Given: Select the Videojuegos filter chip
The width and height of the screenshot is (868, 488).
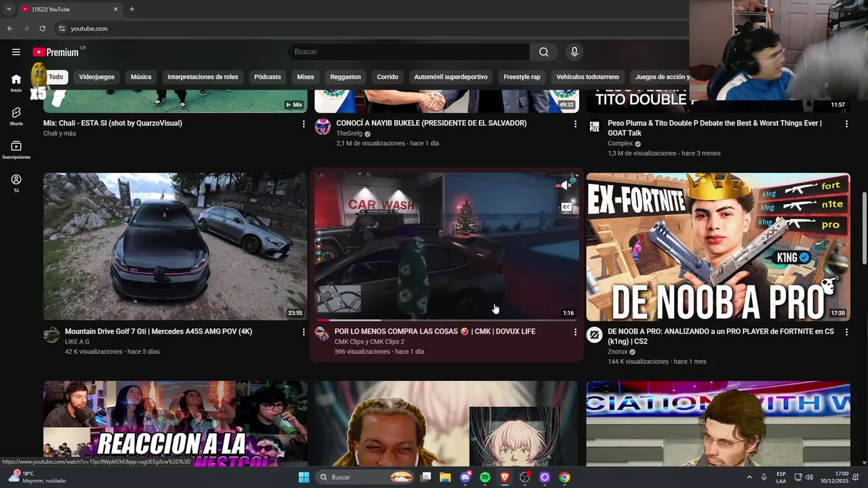Looking at the screenshot, I should click(96, 77).
